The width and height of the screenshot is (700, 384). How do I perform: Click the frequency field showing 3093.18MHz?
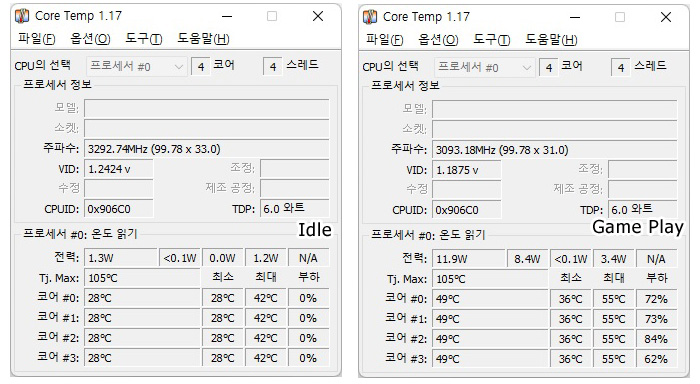click(x=554, y=150)
